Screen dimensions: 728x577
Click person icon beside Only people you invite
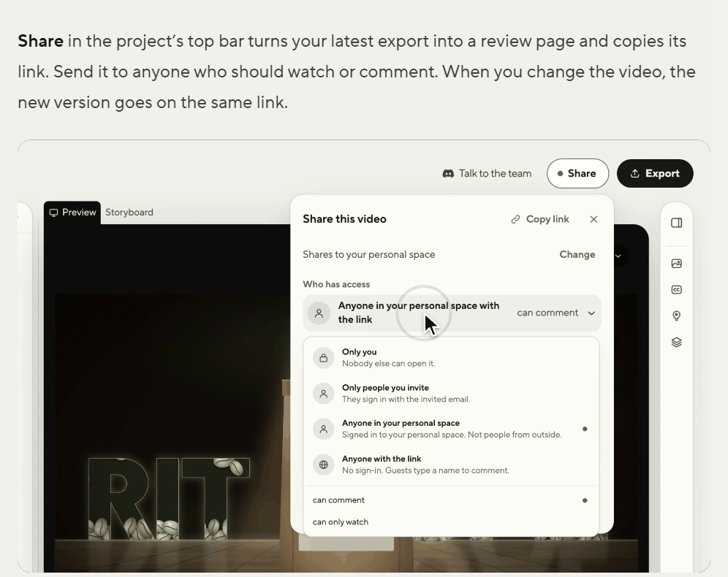pyautogui.click(x=324, y=394)
